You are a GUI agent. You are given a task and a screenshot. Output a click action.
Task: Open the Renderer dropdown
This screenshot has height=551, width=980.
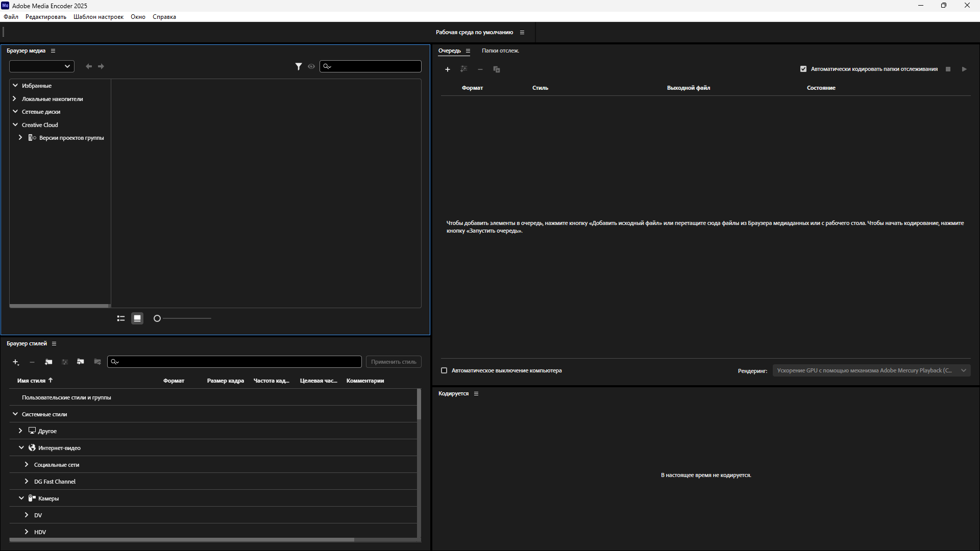(872, 371)
